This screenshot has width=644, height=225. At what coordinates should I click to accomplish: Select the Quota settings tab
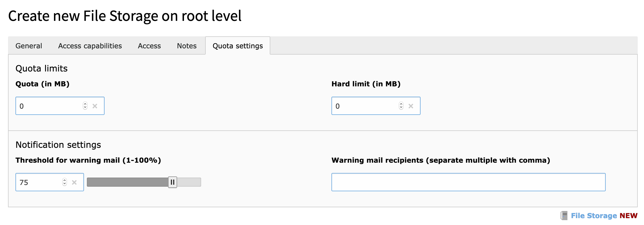237,46
